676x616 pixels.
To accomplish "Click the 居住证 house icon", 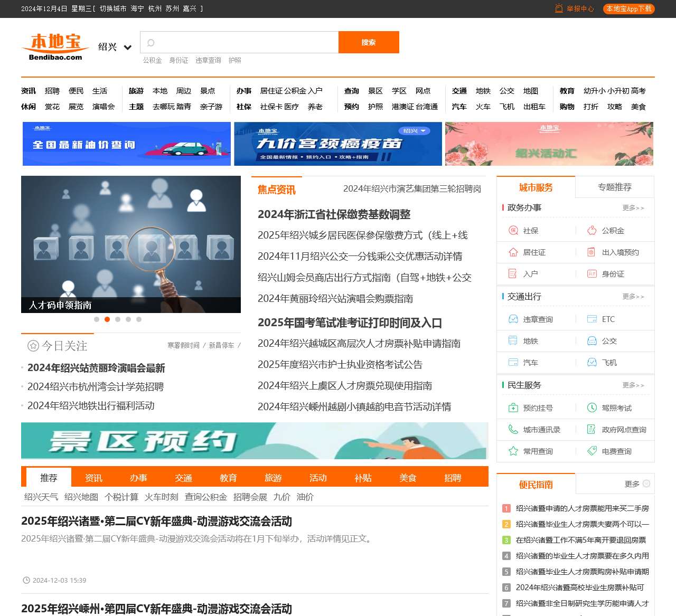I will coord(513,252).
